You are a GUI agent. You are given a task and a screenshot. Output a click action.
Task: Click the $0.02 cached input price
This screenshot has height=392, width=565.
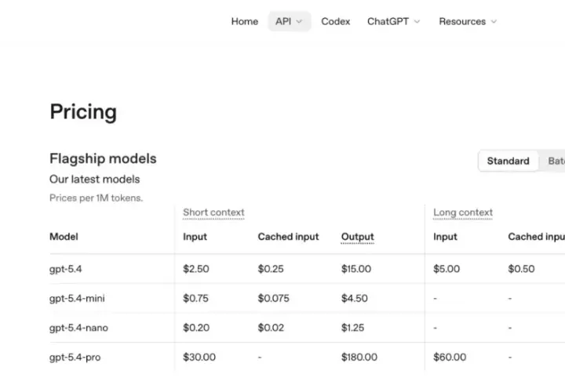pyautogui.click(x=271, y=328)
